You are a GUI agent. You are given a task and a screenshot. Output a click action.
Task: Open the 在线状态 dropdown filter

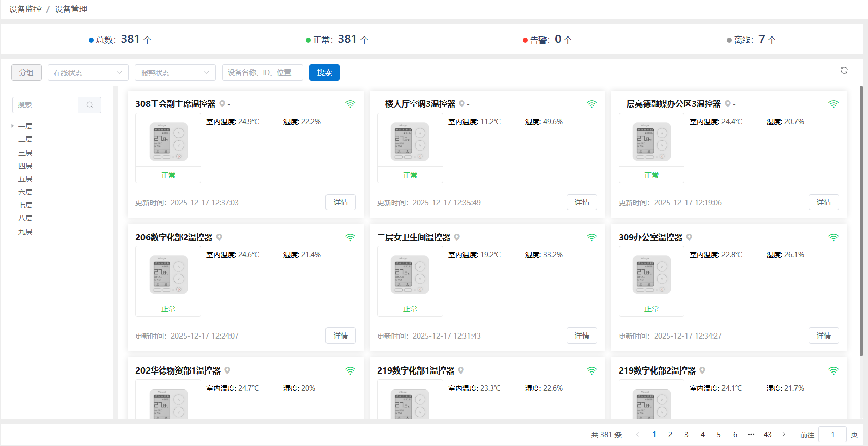click(88, 72)
